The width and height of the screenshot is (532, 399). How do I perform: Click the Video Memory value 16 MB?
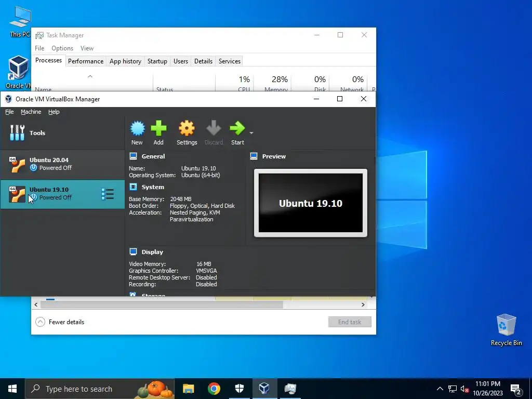point(204,264)
